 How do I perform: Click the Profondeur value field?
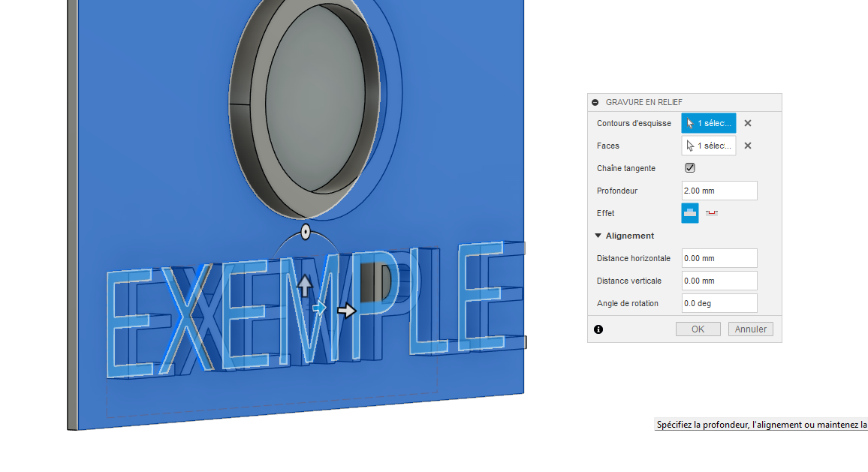coord(719,191)
